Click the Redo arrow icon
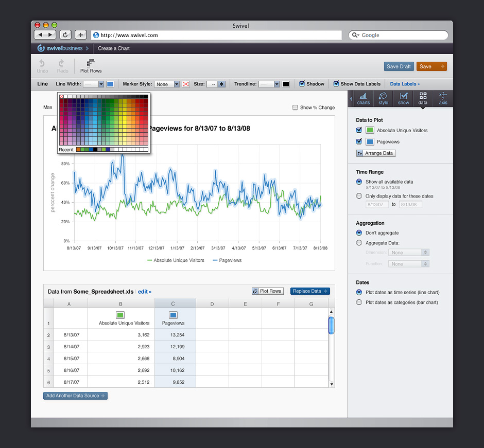The height and width of the screenshot is (448, 484). pos(62,63)
